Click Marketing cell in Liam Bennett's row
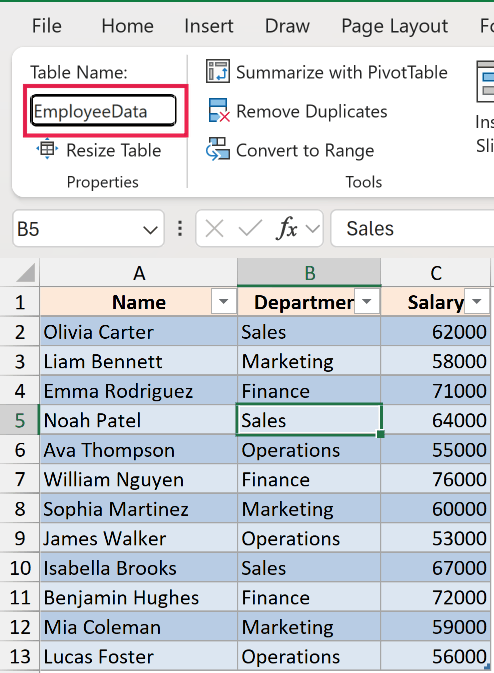 (x=309, y=361)
